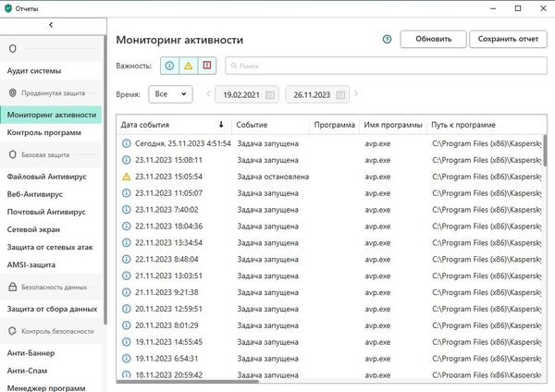Click Контроль безопасности refresh-shield icon
The width and height of the screenshot is (555, 392).
pos(13,331)
